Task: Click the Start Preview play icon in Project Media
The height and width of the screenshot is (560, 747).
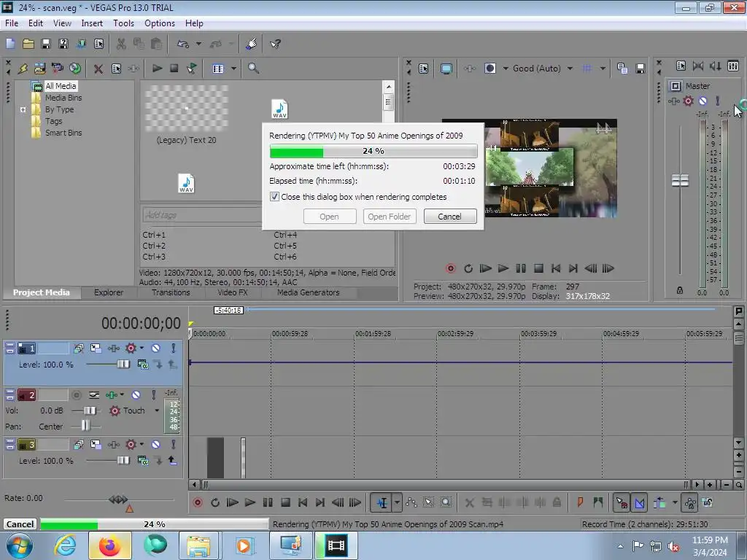Action: pos(157,69)
